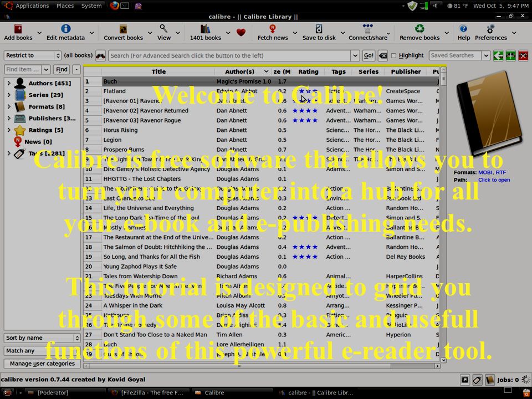Screen dimensions: 532x399
Task: Click green arrow copy saved search icon
Action: point(498,55)
